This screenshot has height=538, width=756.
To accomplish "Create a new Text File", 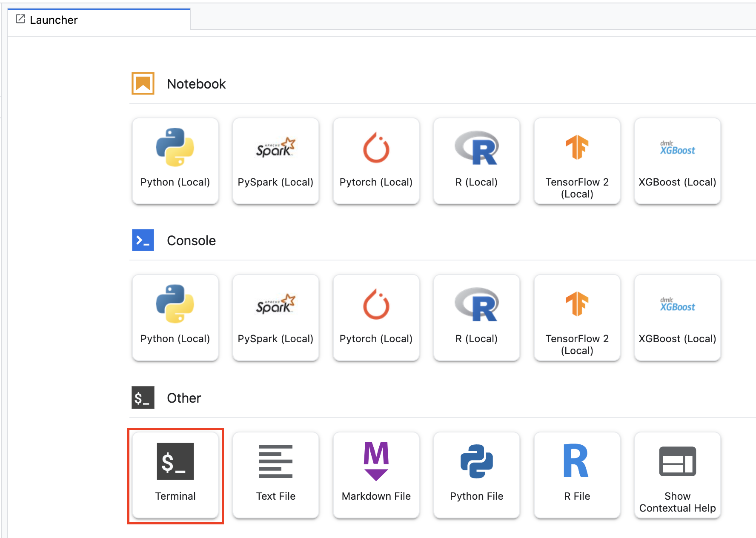I will pyautogui.click(x=275, y=475).
